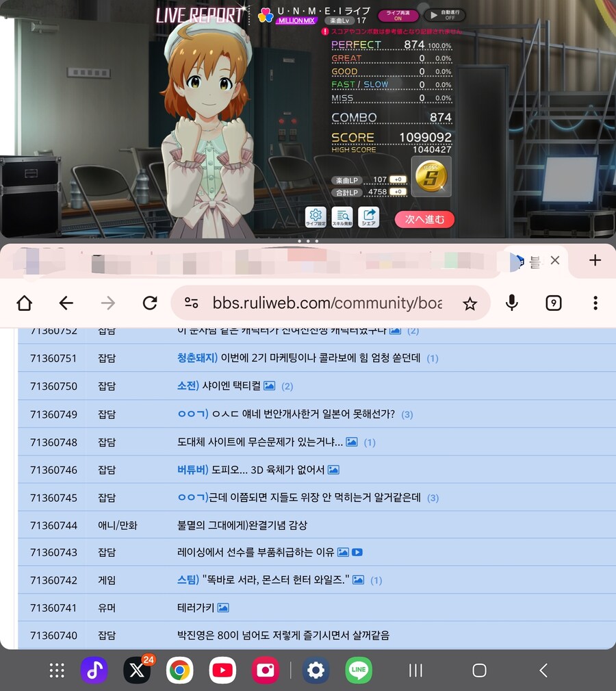Tap comment count (1) on 청춘돼지 post
The width and height of the screenshot is (616, 691).
click(433, 358)
